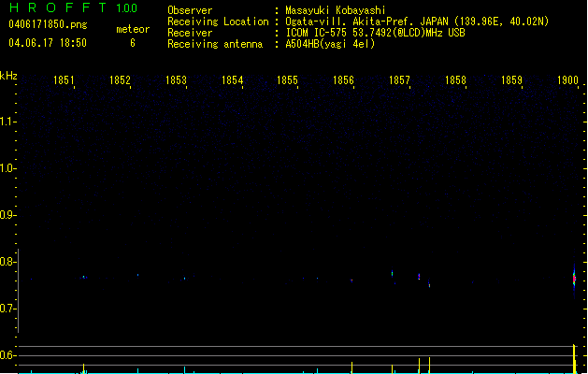Click the 0.9 kHz frequency axis label
Screen dimensions: 588x374
(7, 215)
